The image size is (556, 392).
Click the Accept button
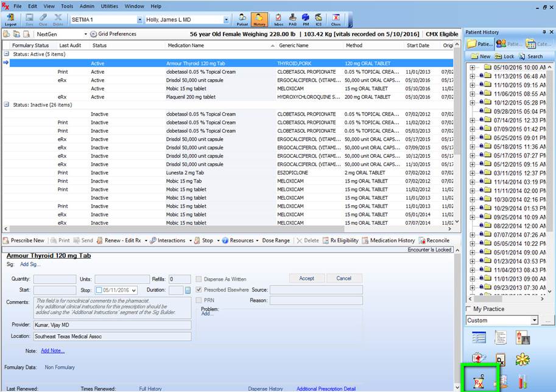(307, 278)
